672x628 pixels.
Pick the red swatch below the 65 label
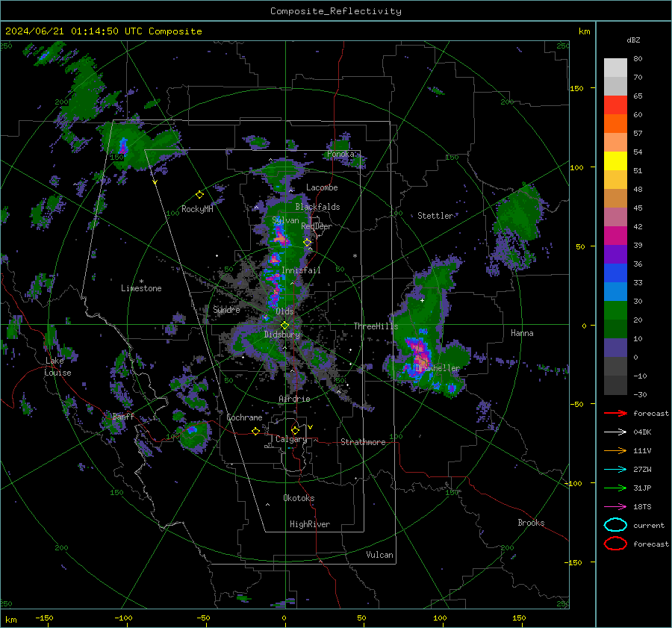(615, 105)
